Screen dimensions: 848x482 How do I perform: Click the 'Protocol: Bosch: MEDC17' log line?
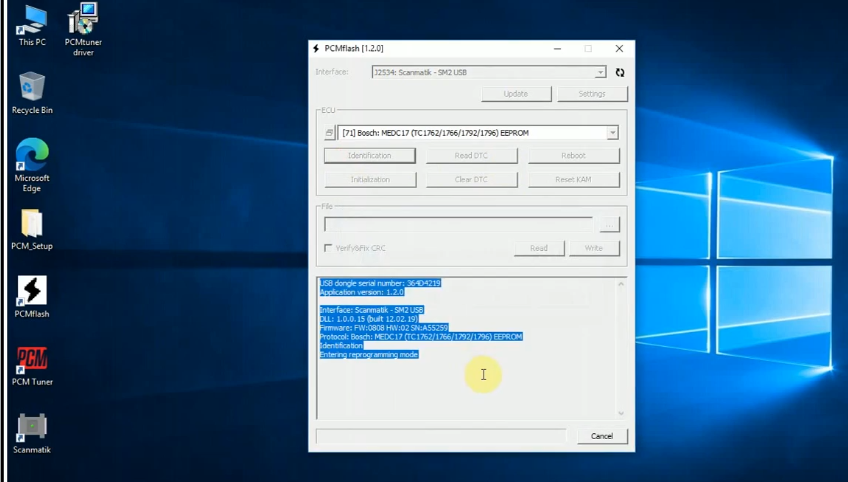click(x=421, y=336)
